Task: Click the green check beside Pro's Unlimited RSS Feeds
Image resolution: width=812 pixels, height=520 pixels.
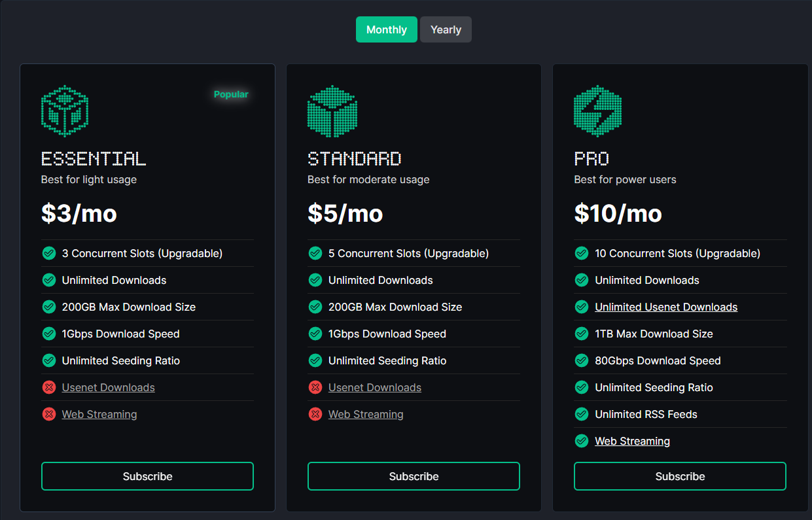Action: (x=582, y=414)
